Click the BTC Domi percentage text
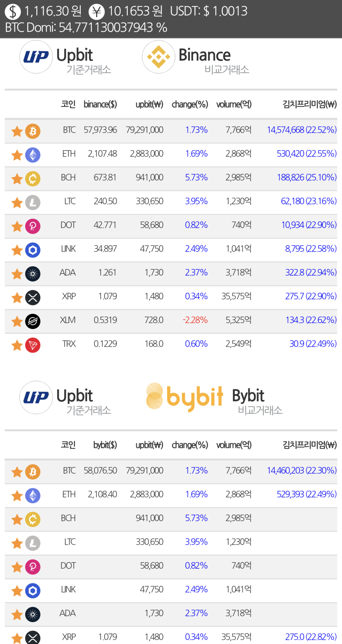The image size is (342, 644). point(86,27)
